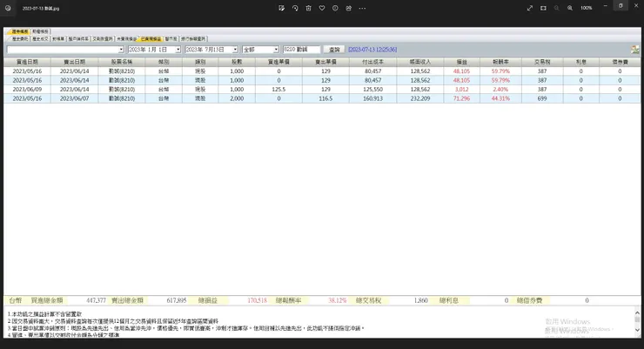
Task: Click the photo viewer edit image icon
Action: tap(281, 8)
